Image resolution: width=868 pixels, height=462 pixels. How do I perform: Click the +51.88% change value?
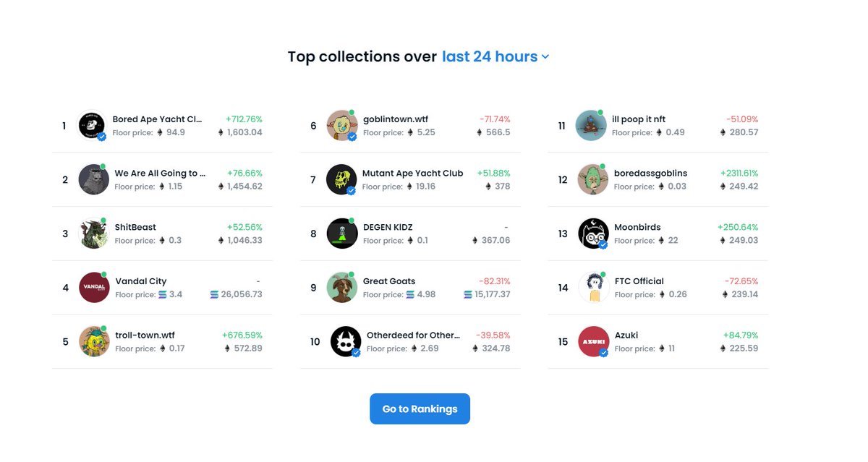click(x=494, y=174)
